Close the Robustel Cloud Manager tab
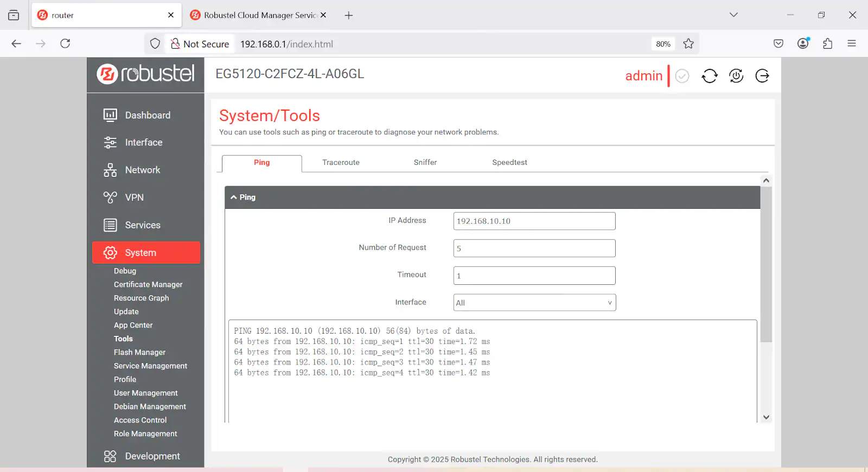This screenshot has width=868, height=472. [x=323, y=15]
